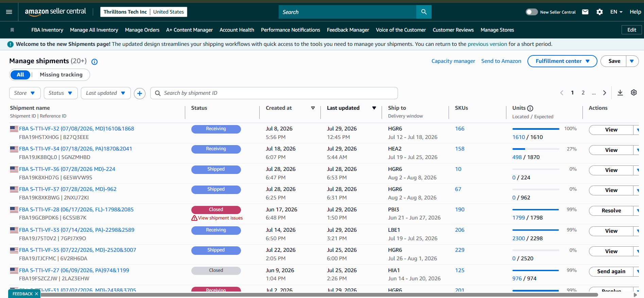
Task: Click the Save button
Action: point(614,61)
